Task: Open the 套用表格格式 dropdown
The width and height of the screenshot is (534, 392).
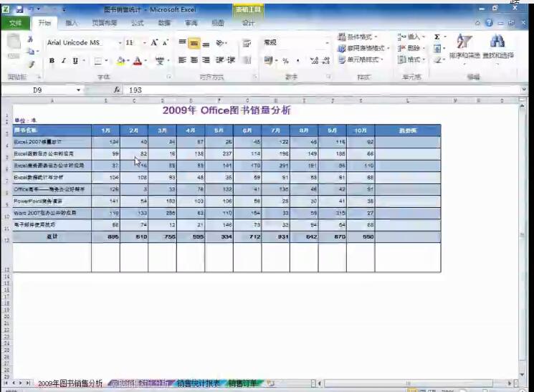Action: pos(363,48)
